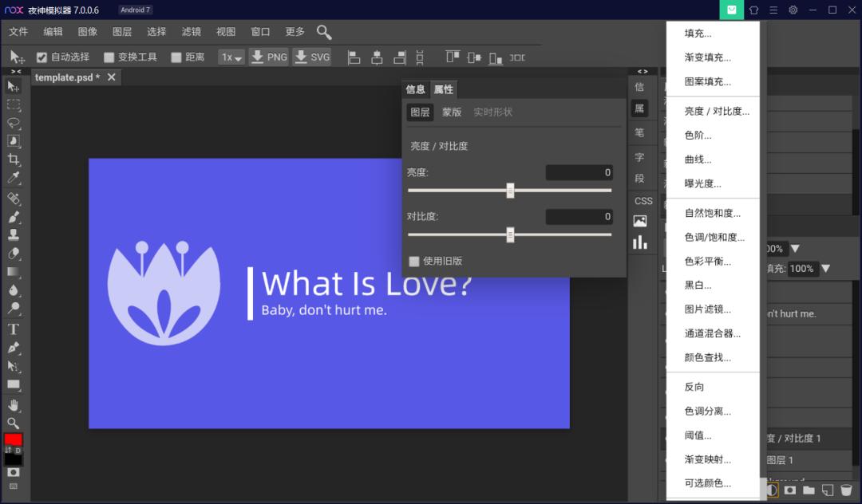The image size is (862, 504).
Task: Enable the 自动选择 checkbox
Action: 42,57
